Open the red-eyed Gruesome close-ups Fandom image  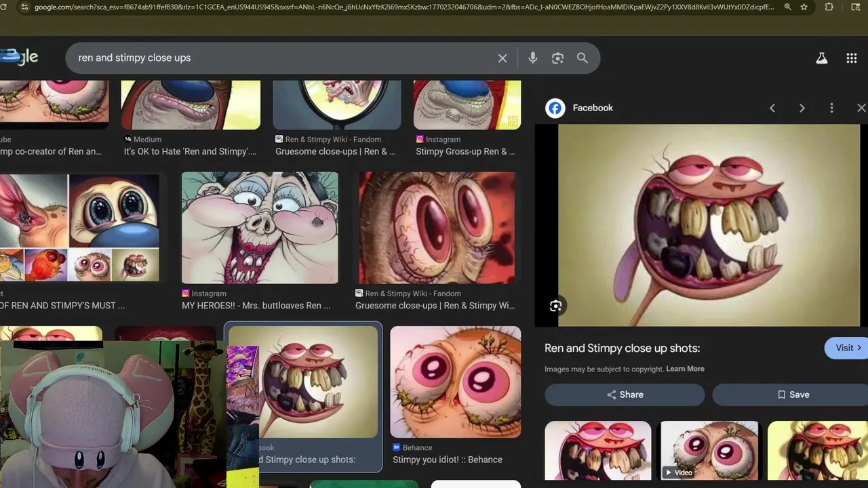437,228
